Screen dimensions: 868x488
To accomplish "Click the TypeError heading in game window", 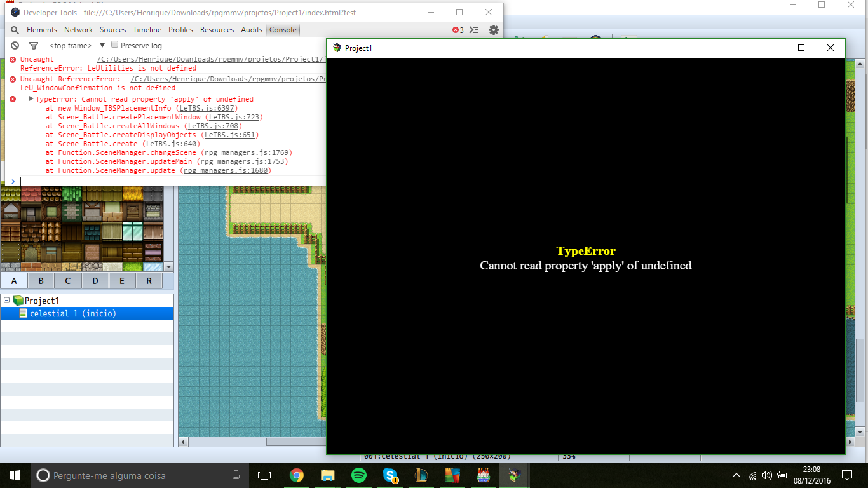I will [586, 251].
